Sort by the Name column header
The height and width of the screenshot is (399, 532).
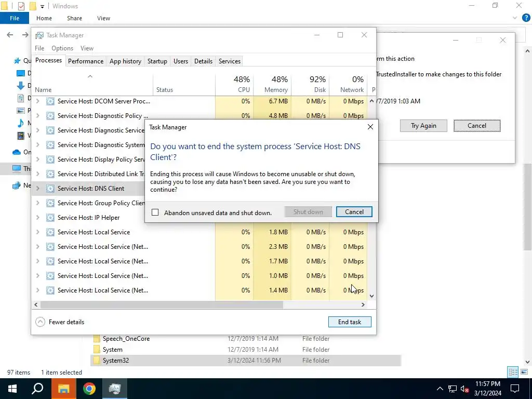pyautogui.click(x=92, y=84)
